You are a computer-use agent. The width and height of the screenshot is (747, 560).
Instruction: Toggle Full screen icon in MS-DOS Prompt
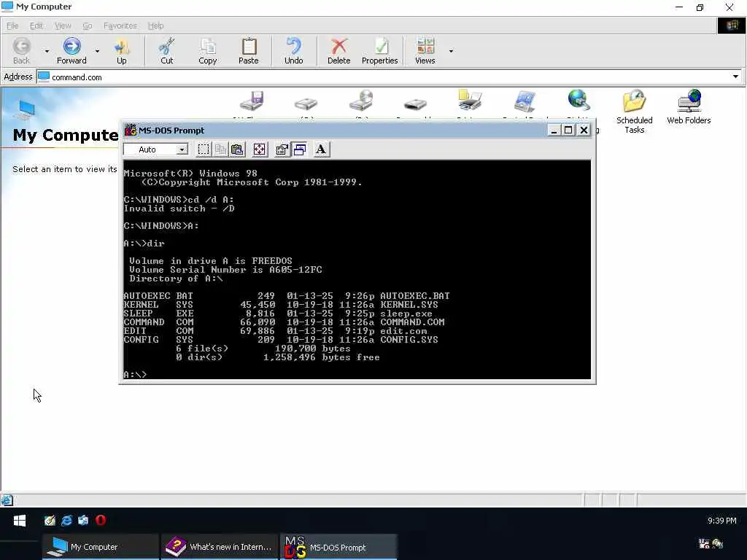tap(260, 149)
